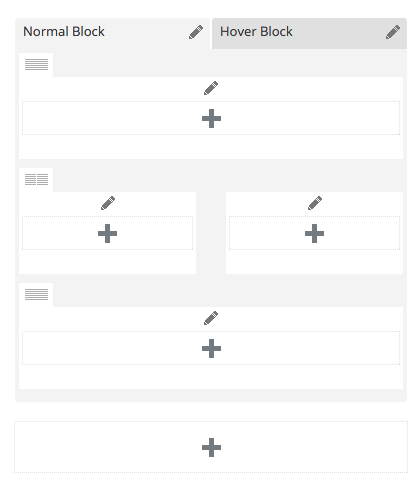Open third row's single-column layout icon

[x=36, y=294]
